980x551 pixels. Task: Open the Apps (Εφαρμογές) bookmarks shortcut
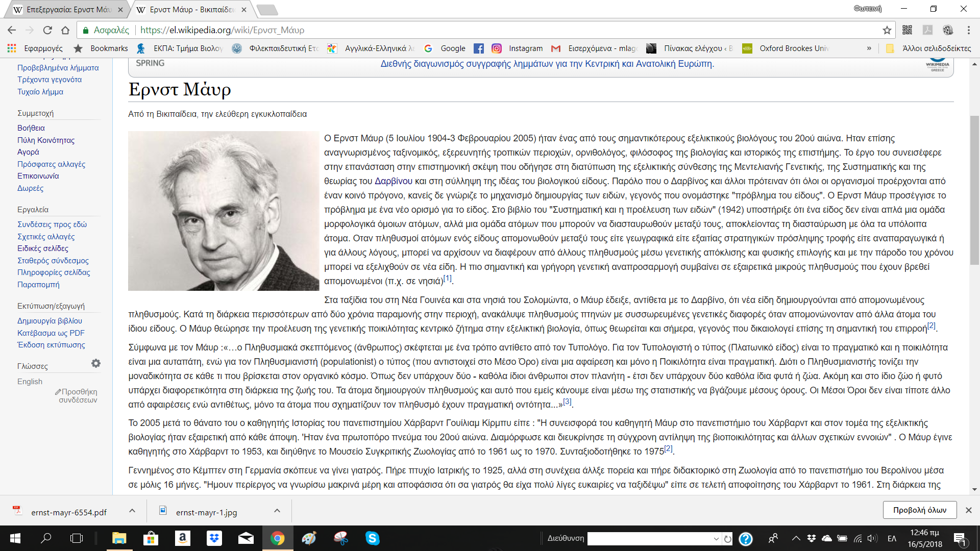pos(35,48)
